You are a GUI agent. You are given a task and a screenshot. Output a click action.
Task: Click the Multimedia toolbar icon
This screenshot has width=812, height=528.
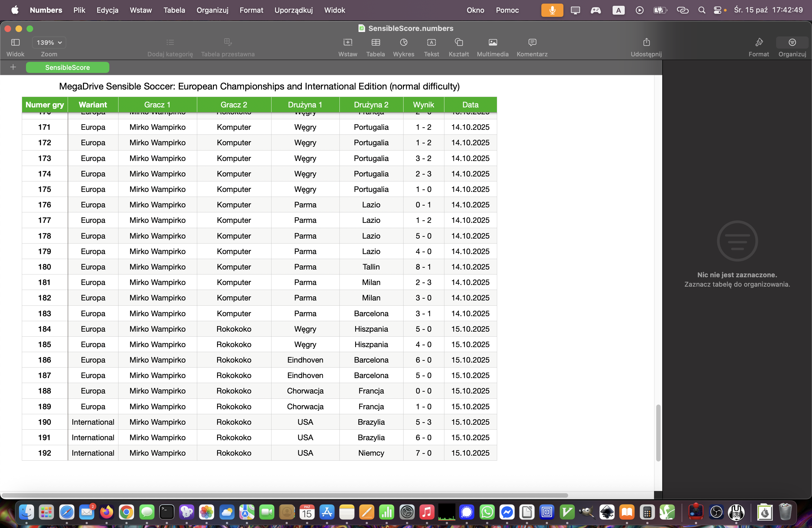point(492,43)
